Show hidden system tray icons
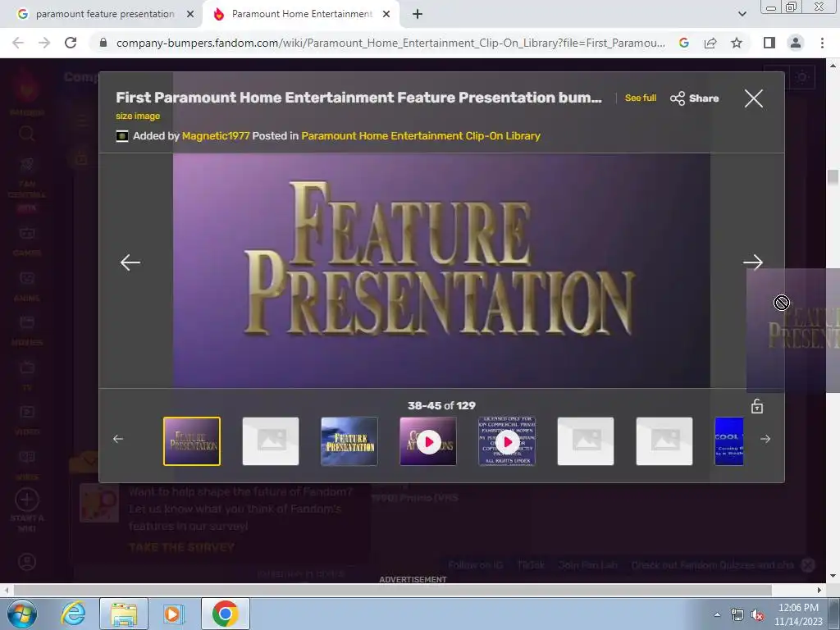 (x=717, y=614)
